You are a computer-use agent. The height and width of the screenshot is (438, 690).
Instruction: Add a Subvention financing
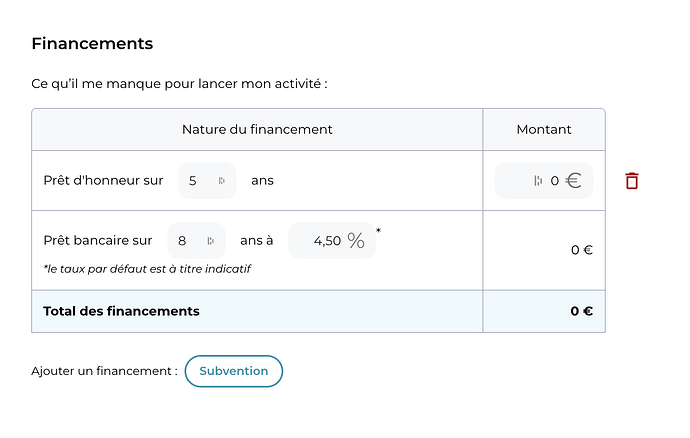pos(234,371)
